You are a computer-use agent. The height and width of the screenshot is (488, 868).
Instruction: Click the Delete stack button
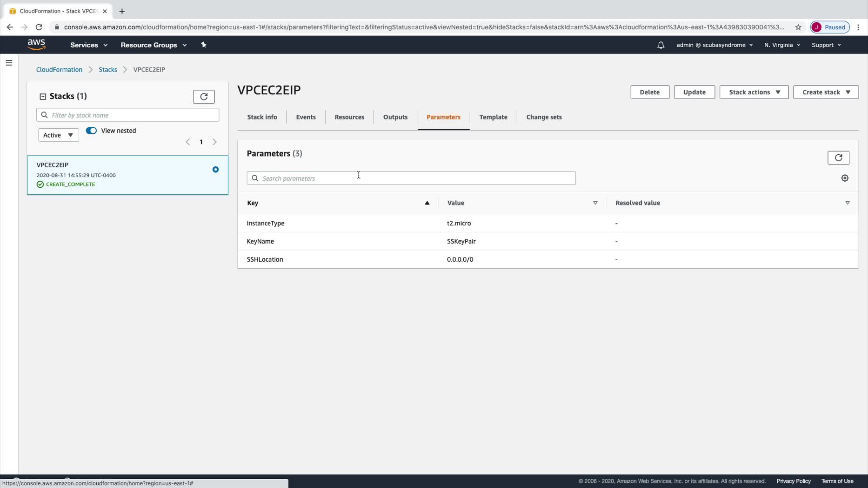(x=649, y=92)
